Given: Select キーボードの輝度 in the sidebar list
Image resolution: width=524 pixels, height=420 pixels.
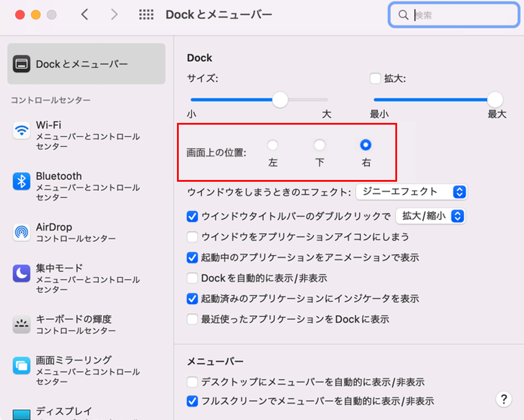Looking at the screenshot, I should [86, 324].
